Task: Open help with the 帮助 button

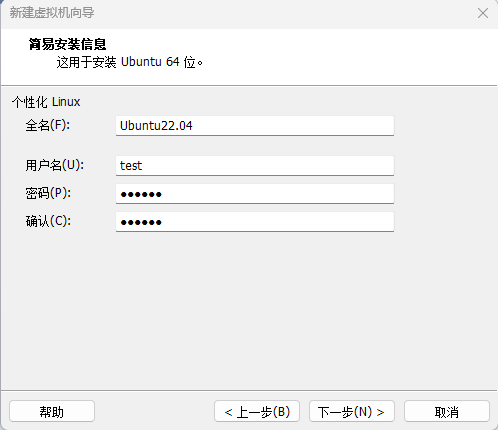Action: click(x=52, y=412)
